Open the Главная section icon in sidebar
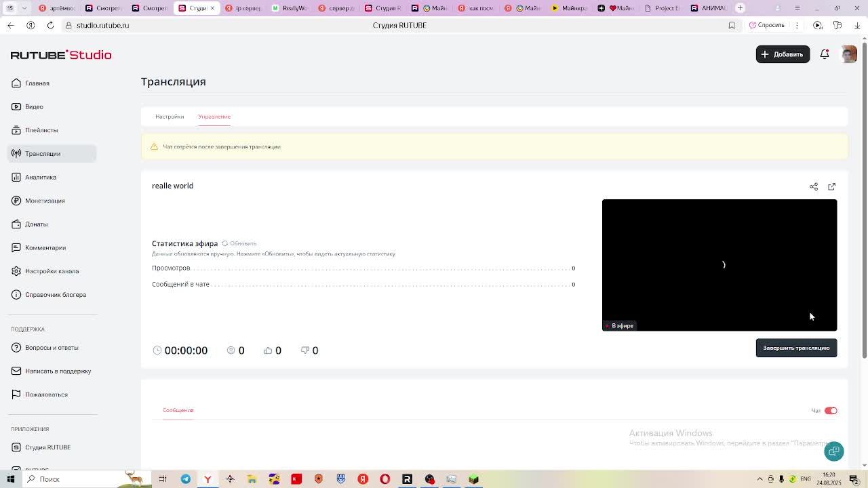This screenshot has height=488, width=868. (x=16, y=83)
